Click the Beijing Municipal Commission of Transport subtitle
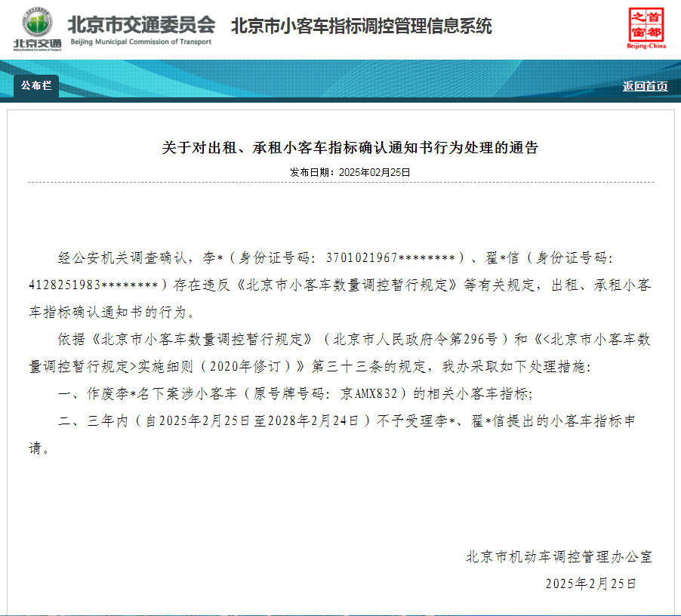The height and width of the screenshot is (616, 681). click(140, 42)
